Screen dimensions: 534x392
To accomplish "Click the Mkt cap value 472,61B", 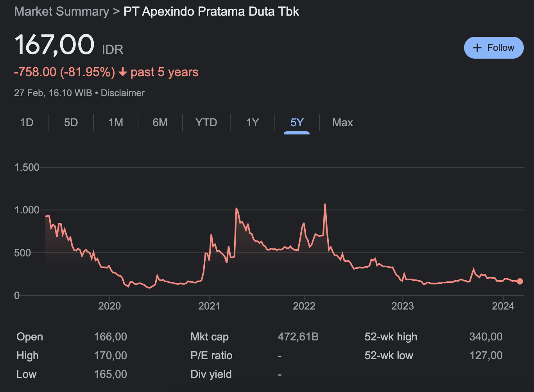I will click(x=298, y=337).
